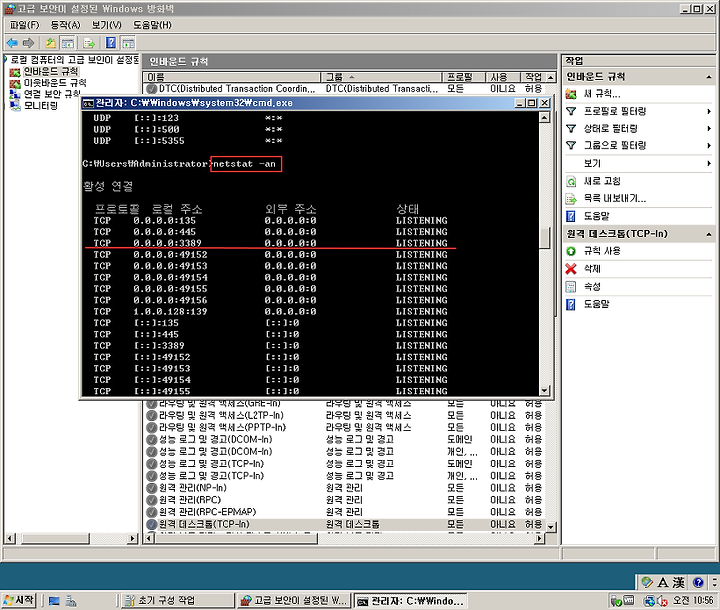The width and height of the screenshot is (720, 610).
Task: Open the Help toolbar icon
Action: (x=111, y=43)
